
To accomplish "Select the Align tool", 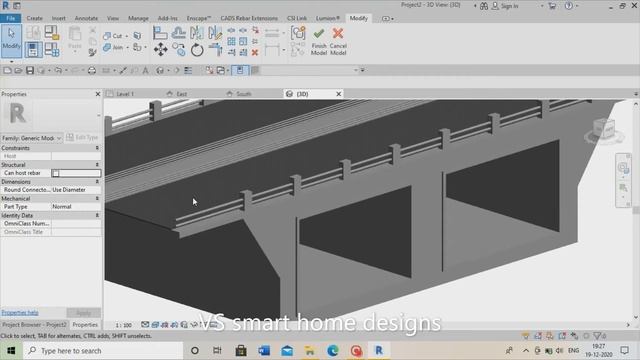I will point(160,33).
